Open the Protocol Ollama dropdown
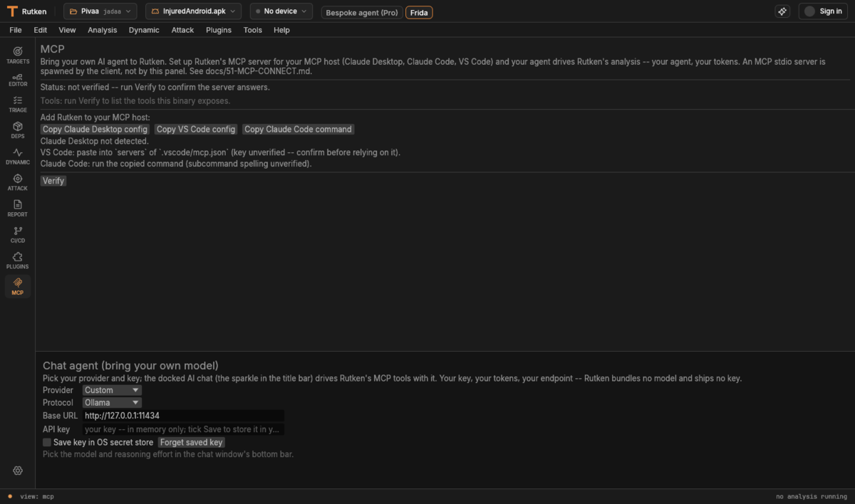The height and width of the screenshot is (504, 855). pyautogui.click(x=112, y=402)
